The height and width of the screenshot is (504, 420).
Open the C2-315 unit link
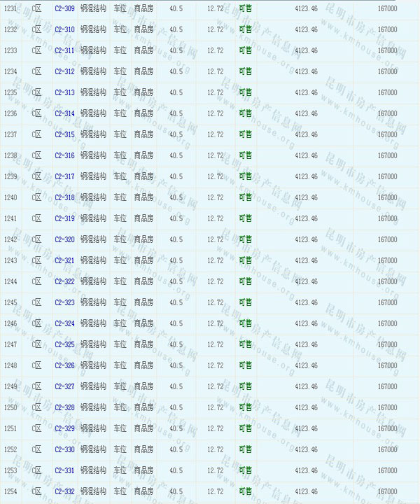click(64, 134)
